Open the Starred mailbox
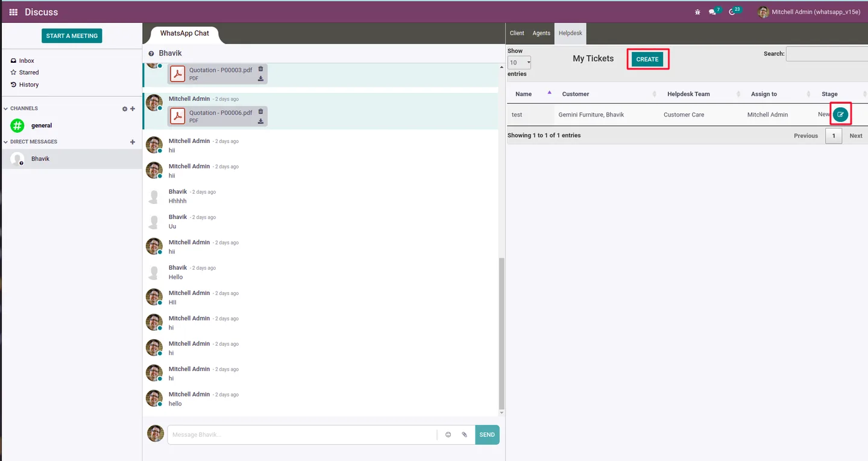Screen dimensions: 868x461 coord(28,72)
